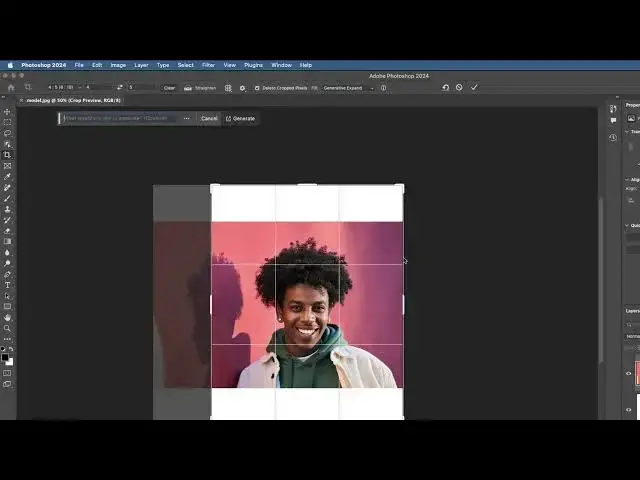Open the Crop tool preset picker
The height and width of the screenshot is (480, 640).
[x=28, y=87]
